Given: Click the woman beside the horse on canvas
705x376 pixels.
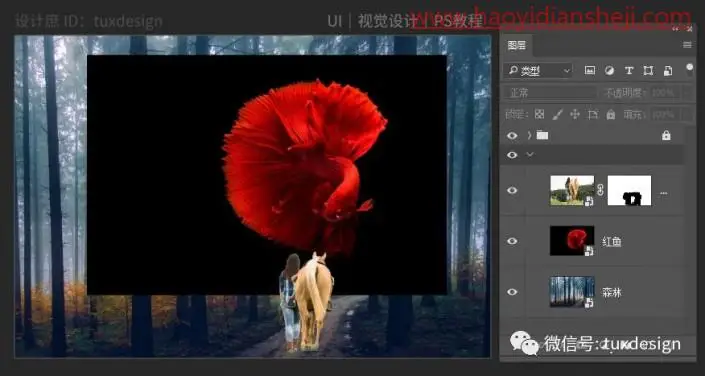Looking at the screenshot, I should (289, 301).
